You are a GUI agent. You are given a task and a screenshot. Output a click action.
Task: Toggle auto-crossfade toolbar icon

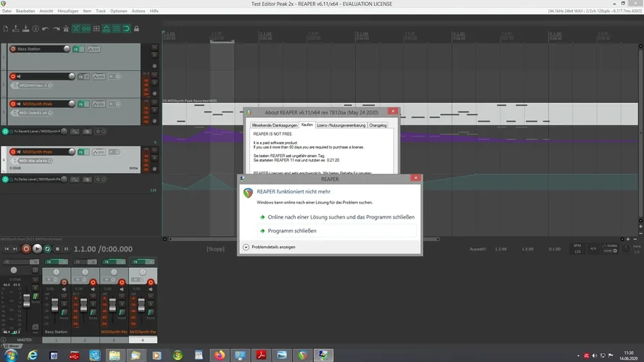(x=76, y=29)
